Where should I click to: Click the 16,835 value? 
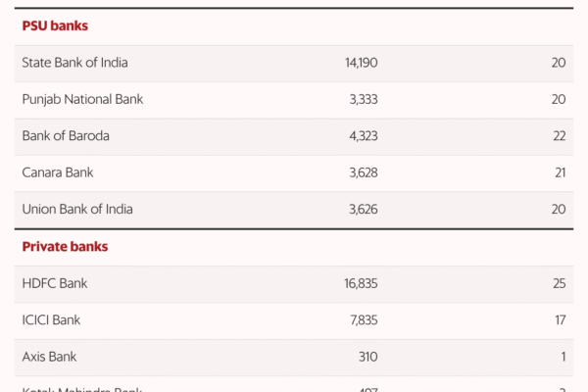(359, 283)
